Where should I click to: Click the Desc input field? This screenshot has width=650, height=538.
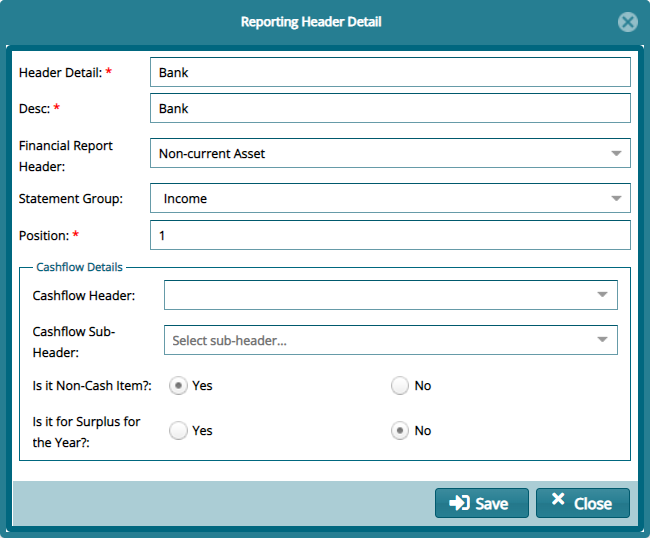tap(390, 108)
